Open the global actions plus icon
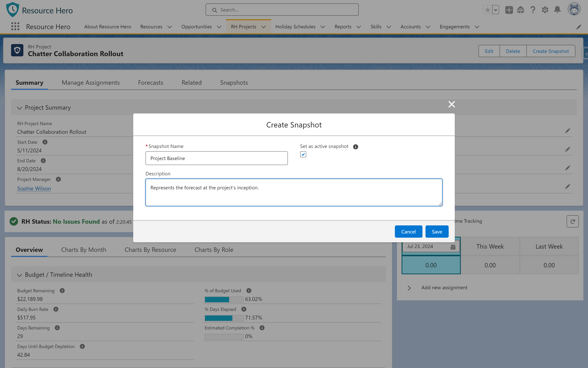 (x=509, y=10)
